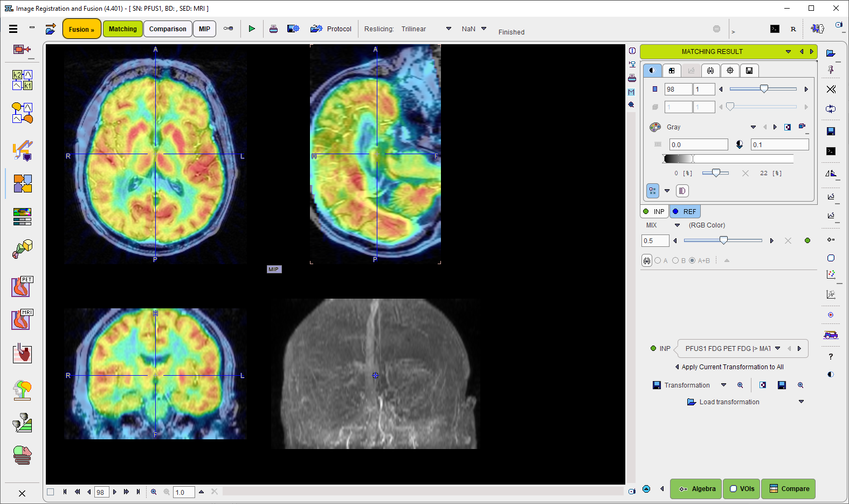The height and width of the screenshot is (504, 849).
Task: Toggle the interpolation button beside layout dropdown
Action: [x=682, y=190]
